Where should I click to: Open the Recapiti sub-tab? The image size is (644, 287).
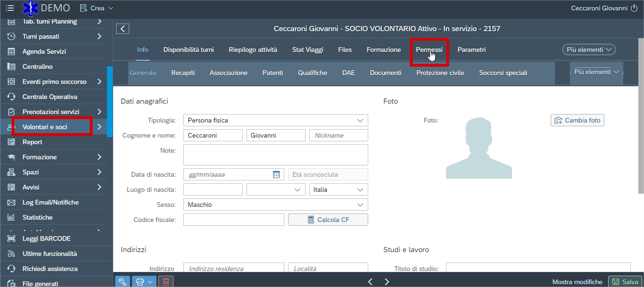183,73
